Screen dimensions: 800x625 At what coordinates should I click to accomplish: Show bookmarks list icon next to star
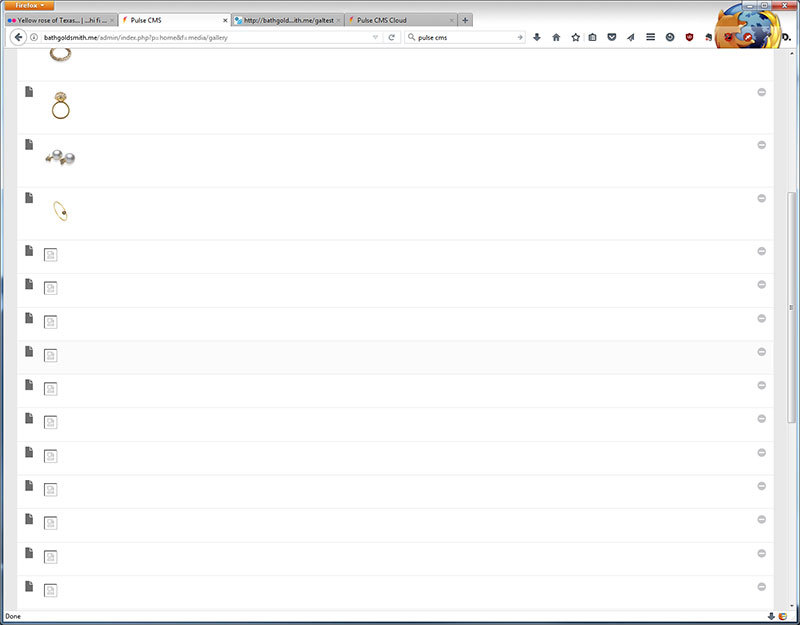tap(592, 37)
